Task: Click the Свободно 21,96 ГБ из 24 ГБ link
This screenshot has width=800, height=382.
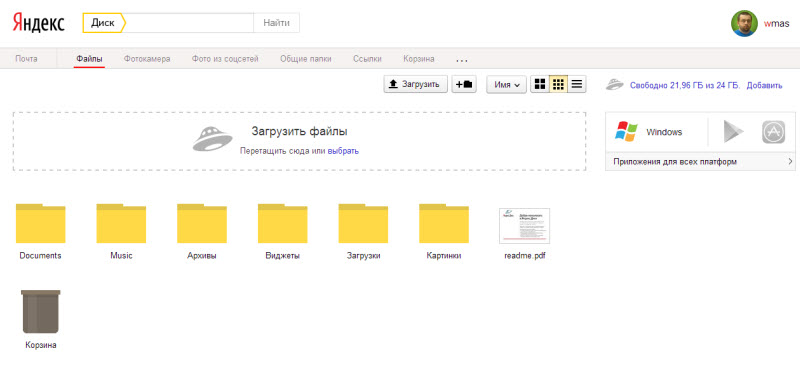Action: [685, 86]
